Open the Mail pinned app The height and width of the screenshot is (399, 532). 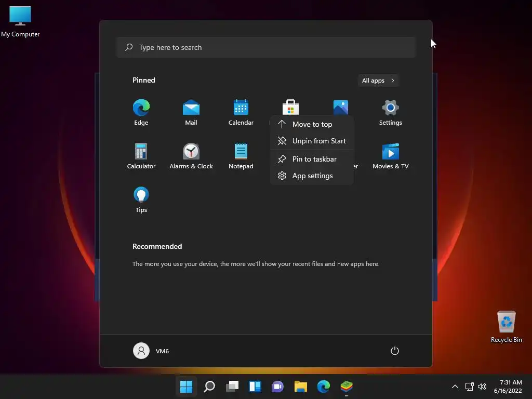coord(191,112)
